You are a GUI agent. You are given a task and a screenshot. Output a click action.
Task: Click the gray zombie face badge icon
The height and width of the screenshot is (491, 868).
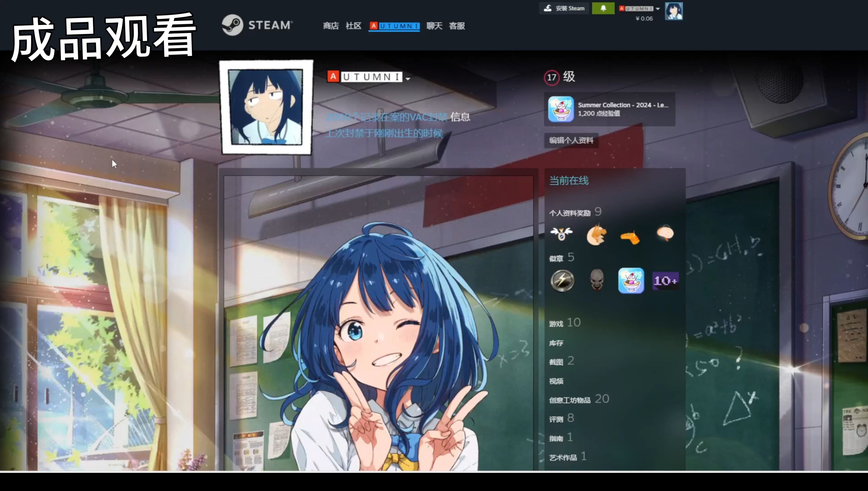tap(597, 280)
